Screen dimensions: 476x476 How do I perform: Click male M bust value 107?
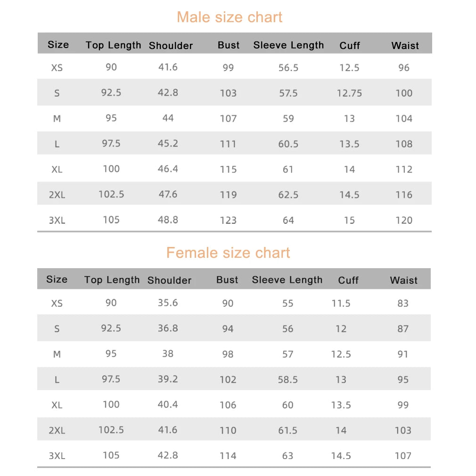coord(228,118)
